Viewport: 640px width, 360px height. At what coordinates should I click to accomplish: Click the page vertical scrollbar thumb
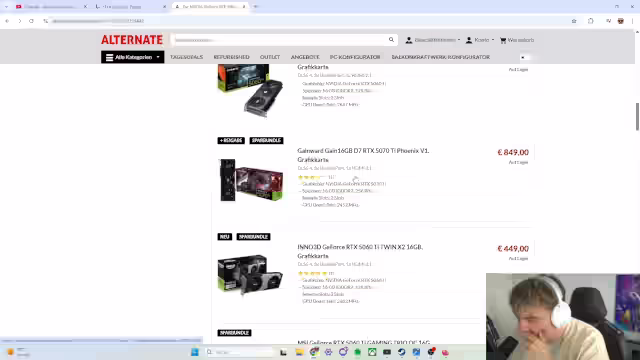pos(637,117)
